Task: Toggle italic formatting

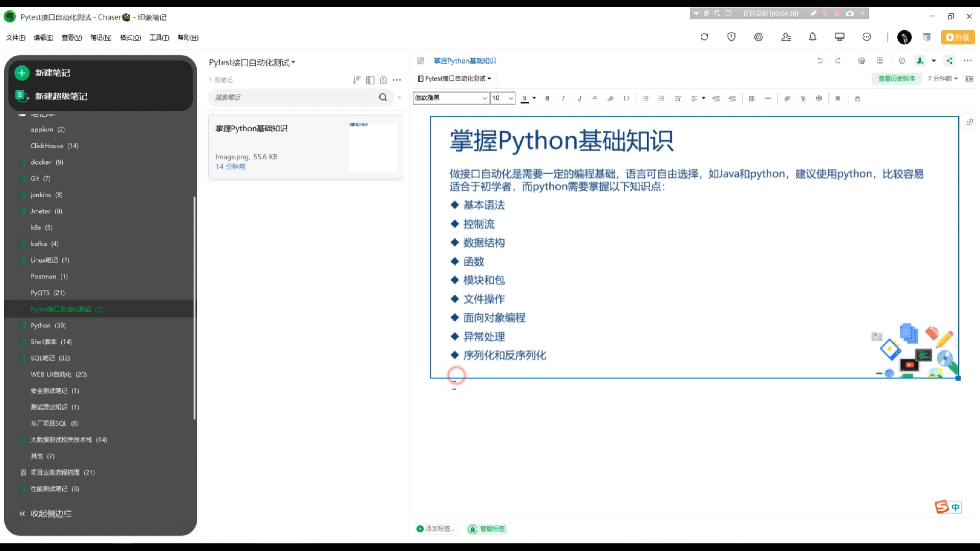Action: 563,98
